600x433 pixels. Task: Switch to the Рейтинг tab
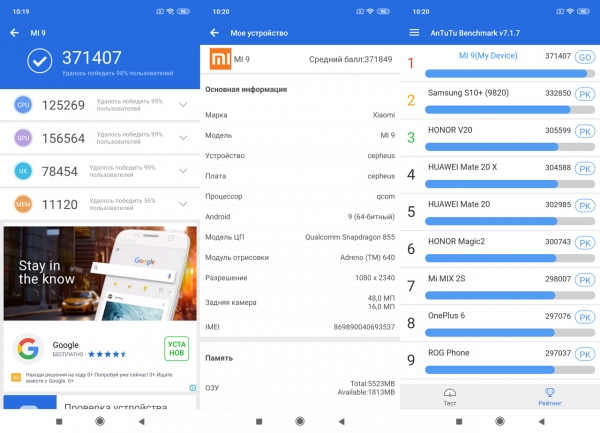pos(550,397)
